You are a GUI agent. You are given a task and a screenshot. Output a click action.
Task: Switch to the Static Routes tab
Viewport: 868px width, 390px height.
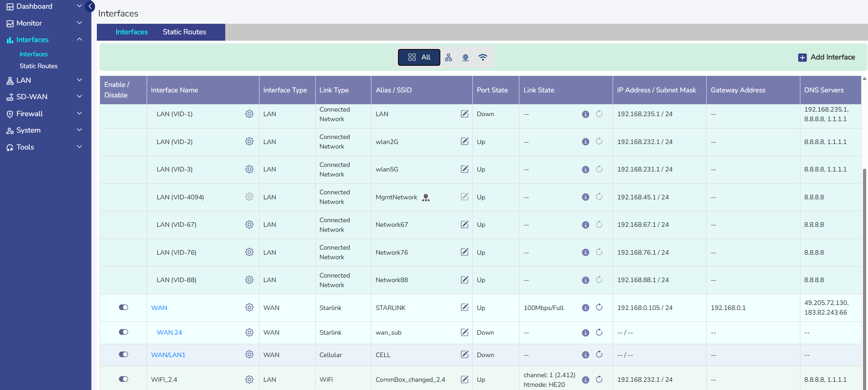click(x=184, y=32)
